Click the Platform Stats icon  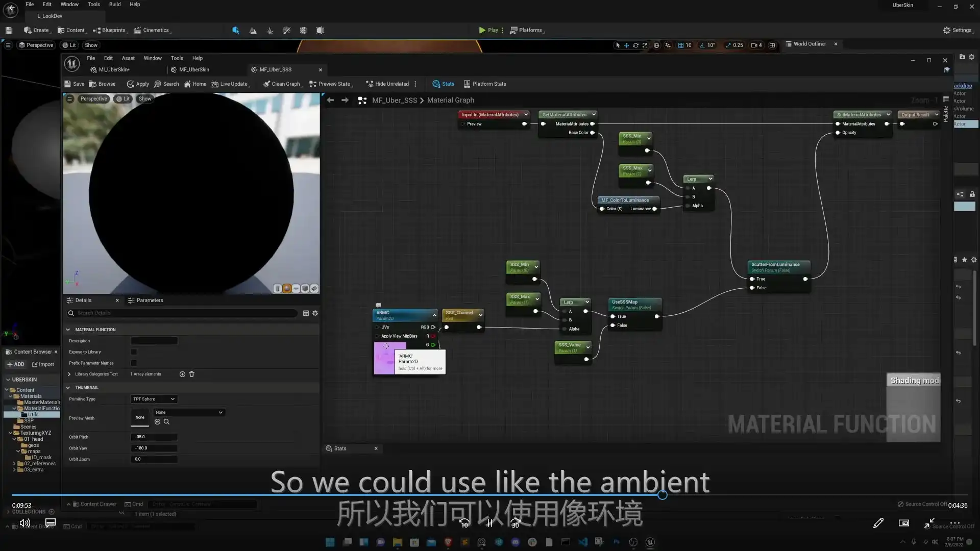[x=467, y=84]
